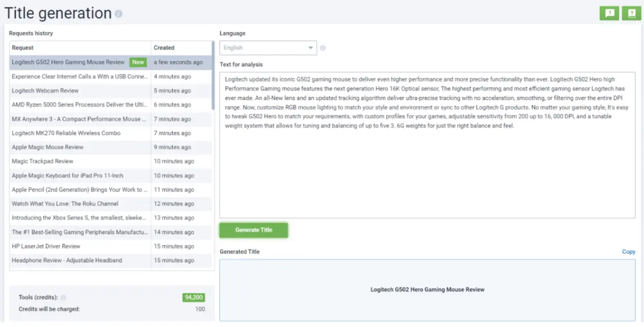Click the '5 minutes ago' timestamp
The width and height of the screenshot is (644, 327).
(x=173, y=91)
